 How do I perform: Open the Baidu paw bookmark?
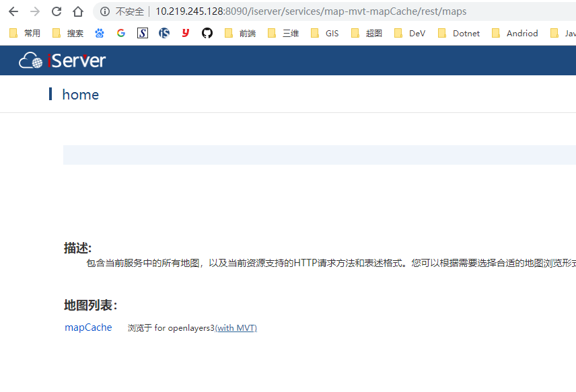[99, 34]
